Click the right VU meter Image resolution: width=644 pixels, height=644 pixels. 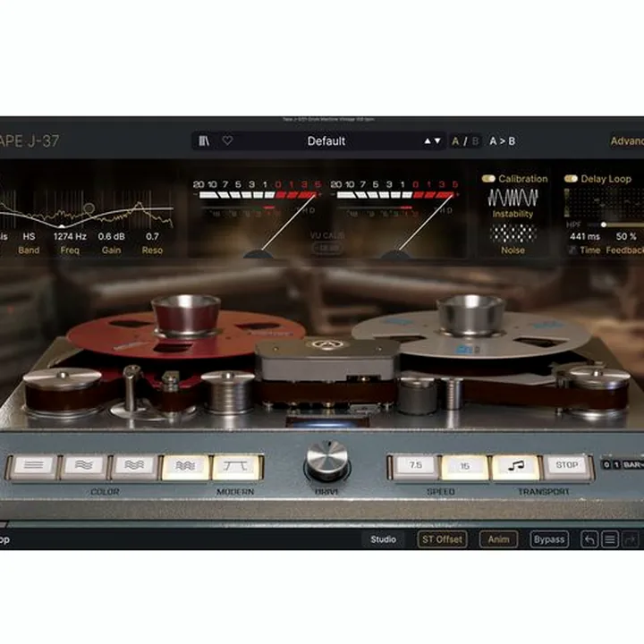[x=395, y=218]
